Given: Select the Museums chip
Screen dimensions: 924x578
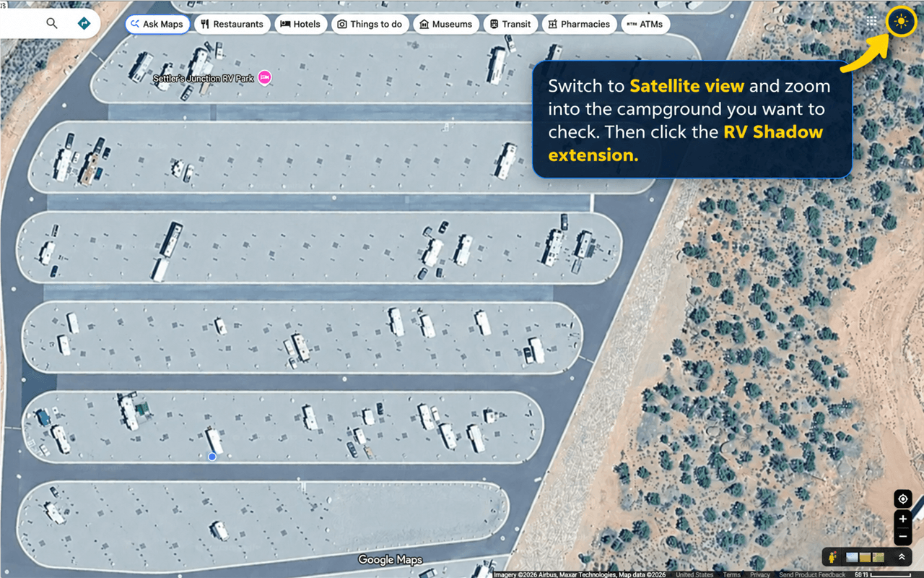Looking at the screenshot, I should (x=446, y=24).
